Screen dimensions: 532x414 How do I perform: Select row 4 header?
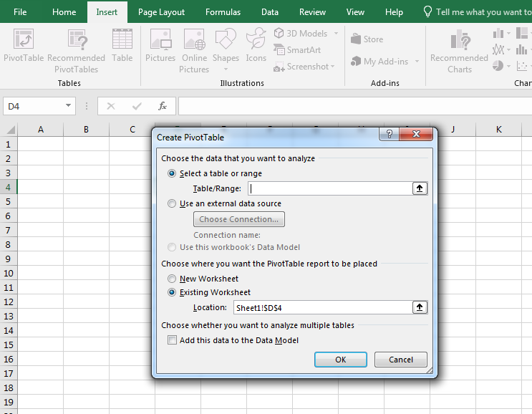point(8,188)
